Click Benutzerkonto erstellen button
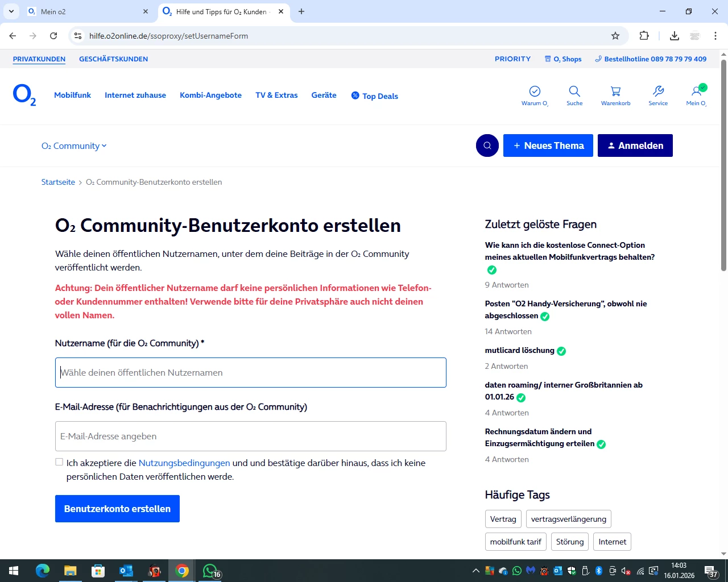Viewport: 728px width, 582px height. (x=117, y=509)
